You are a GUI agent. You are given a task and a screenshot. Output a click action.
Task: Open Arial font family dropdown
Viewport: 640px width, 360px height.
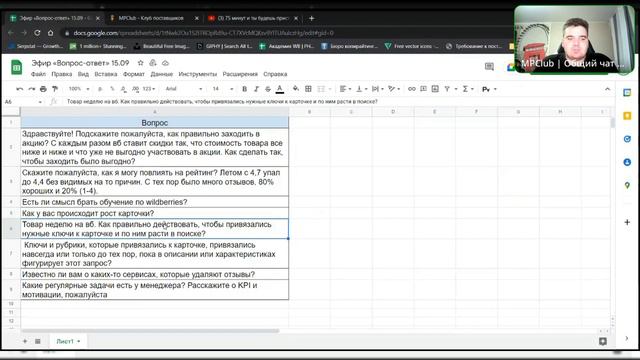coord(184,89)
